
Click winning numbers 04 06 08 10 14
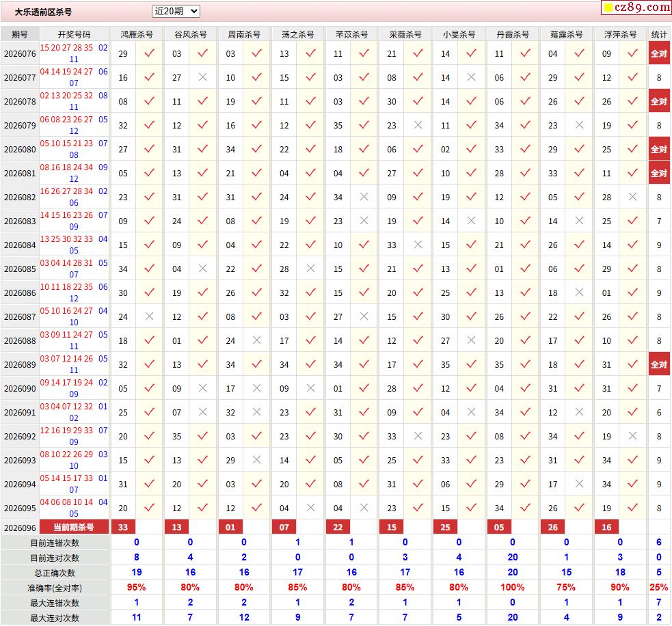tap(66, 502)
